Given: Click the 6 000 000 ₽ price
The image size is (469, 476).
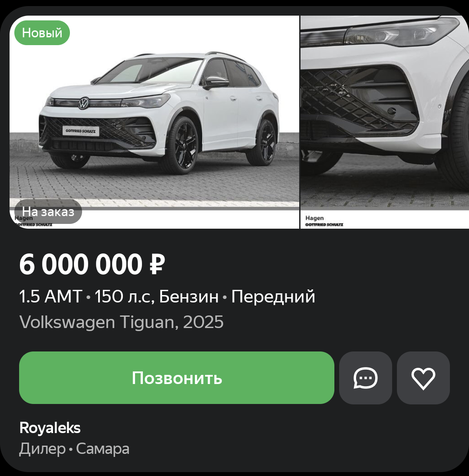Looking at the screenshot, I should click(x=92, y=264).
